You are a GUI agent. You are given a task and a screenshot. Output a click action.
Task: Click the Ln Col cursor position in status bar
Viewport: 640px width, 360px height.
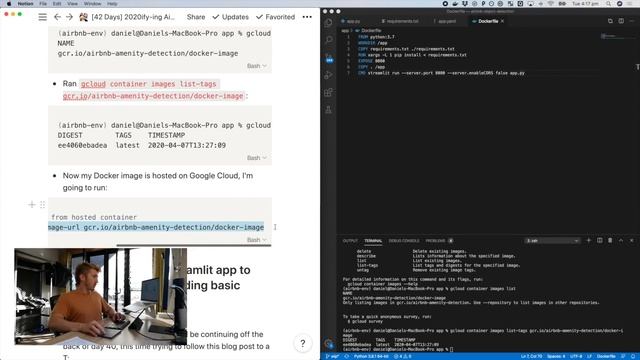coord(531,356)
